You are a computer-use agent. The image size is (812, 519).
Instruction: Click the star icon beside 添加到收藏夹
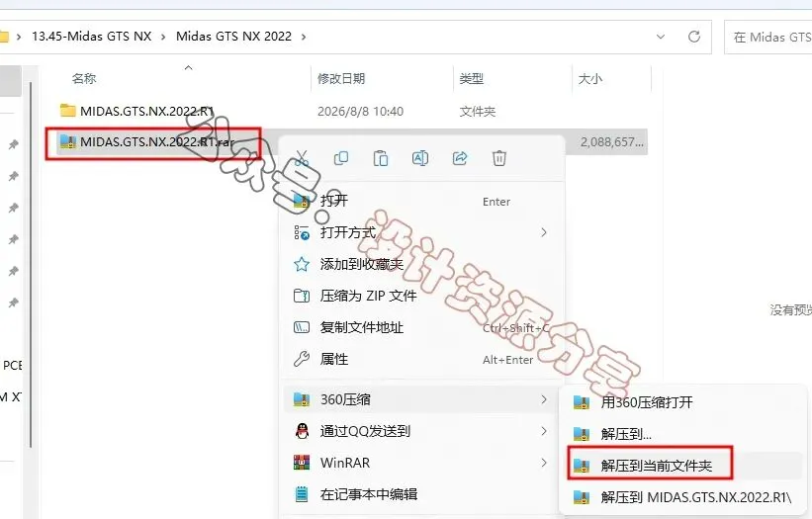coord(302,264)
